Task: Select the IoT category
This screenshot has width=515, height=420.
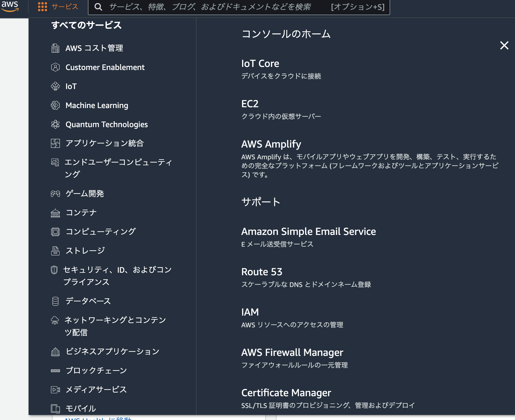Action: 71,86
